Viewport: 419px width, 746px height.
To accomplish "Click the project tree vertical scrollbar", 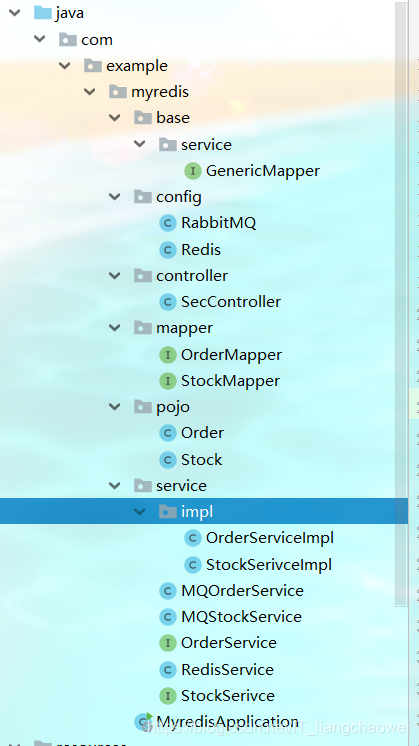I will click(x=402, y=304).
